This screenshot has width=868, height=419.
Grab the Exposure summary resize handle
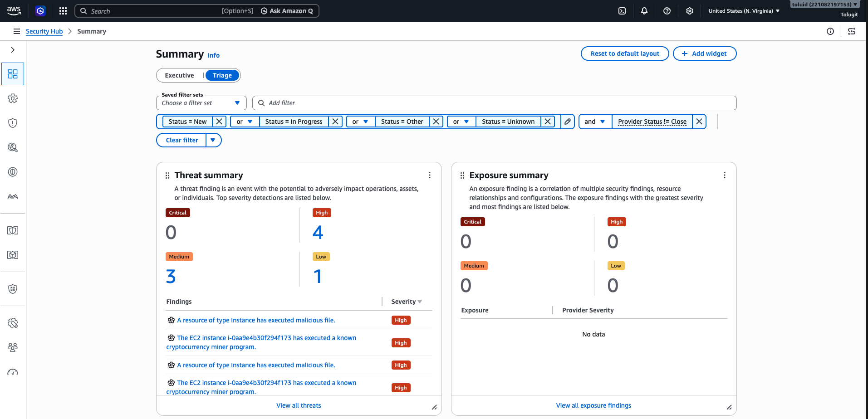(729, 407)
